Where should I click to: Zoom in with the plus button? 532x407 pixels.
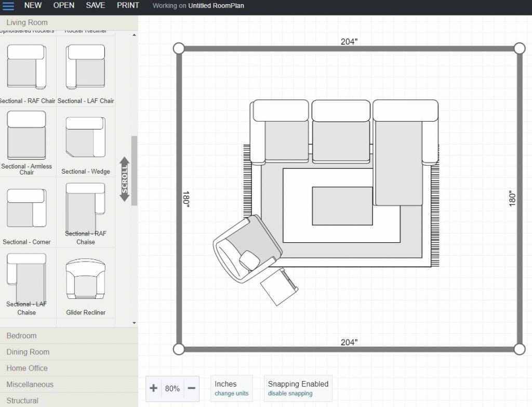[153, 388]
